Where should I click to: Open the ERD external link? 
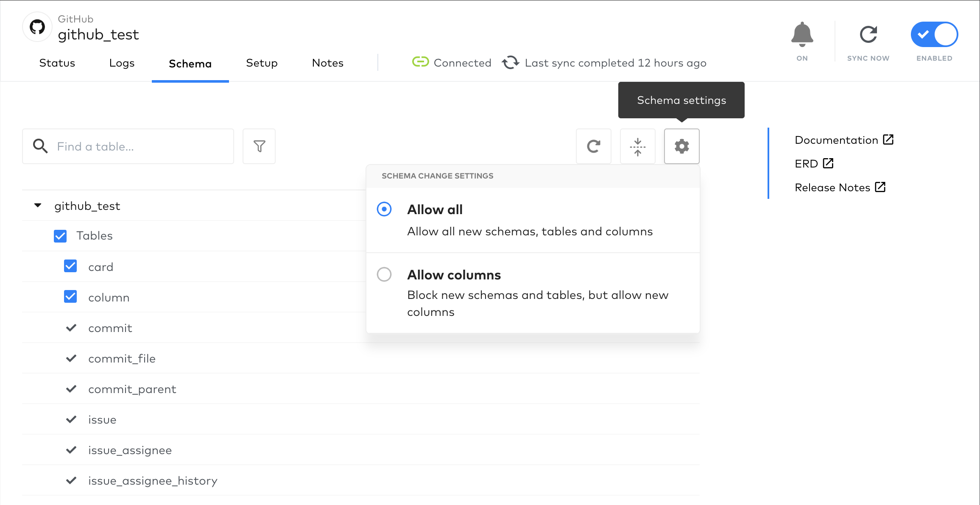pyautogui.click(x=814, y=163)
